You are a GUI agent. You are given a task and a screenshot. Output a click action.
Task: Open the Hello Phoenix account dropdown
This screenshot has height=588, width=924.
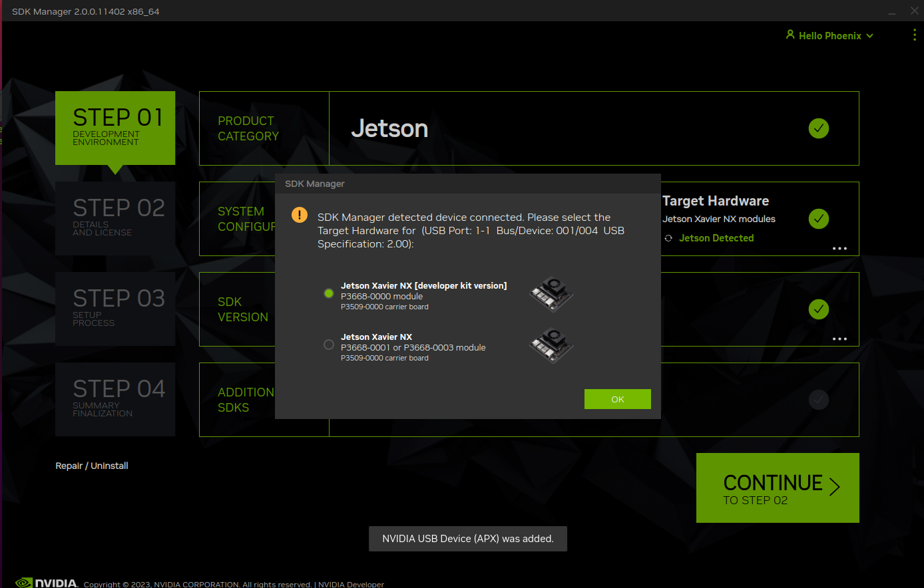(829, 35)
